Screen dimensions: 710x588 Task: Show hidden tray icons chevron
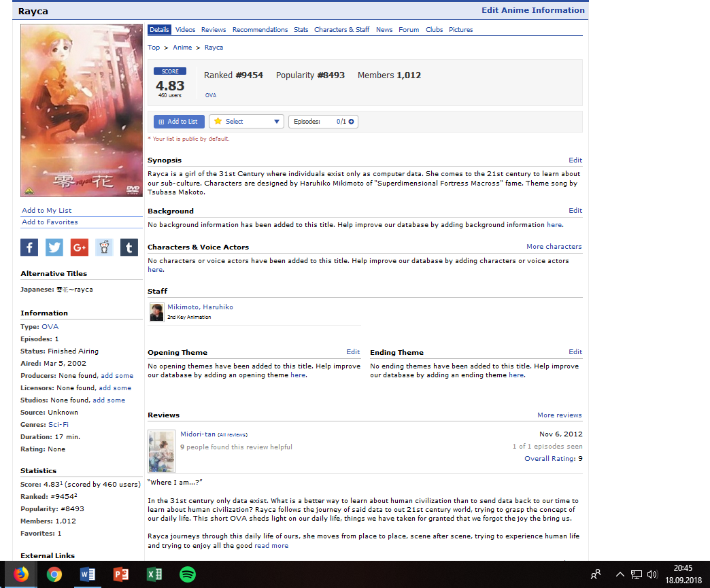click(620, 574)
